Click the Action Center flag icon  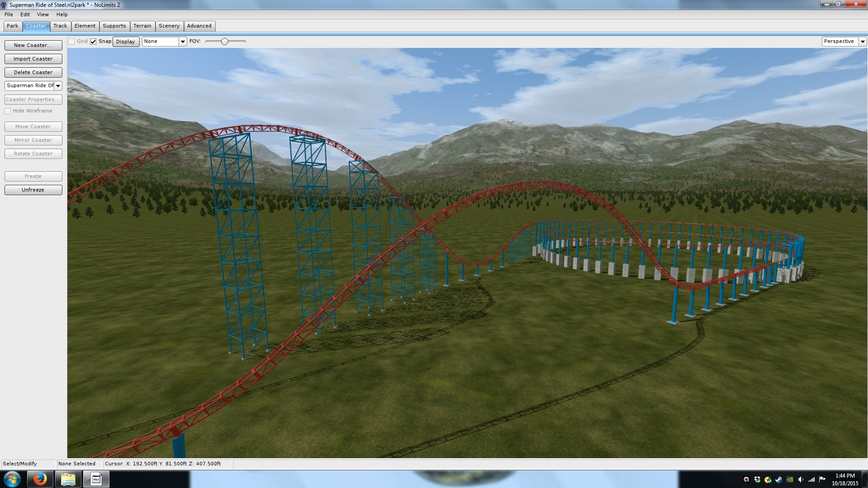(x=822, y=479)
